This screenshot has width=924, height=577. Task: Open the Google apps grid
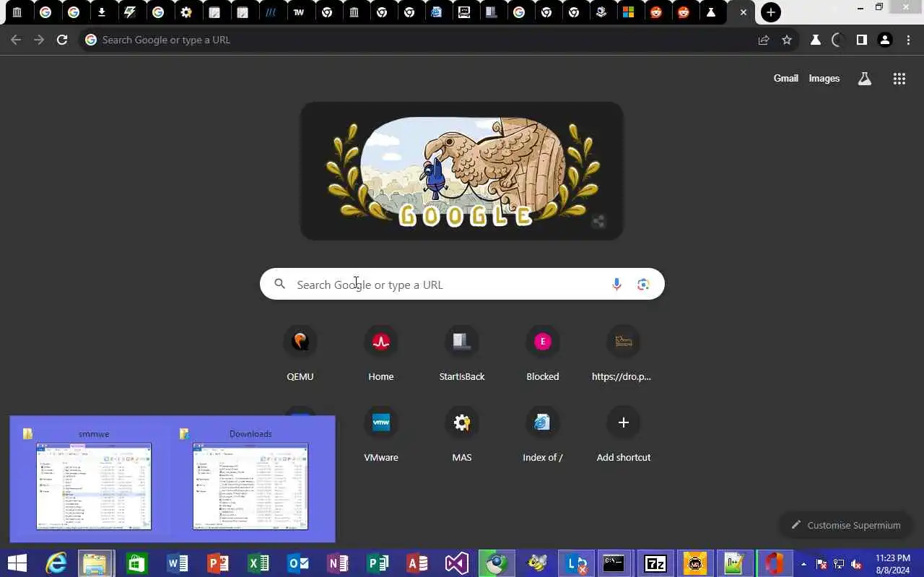899,79
